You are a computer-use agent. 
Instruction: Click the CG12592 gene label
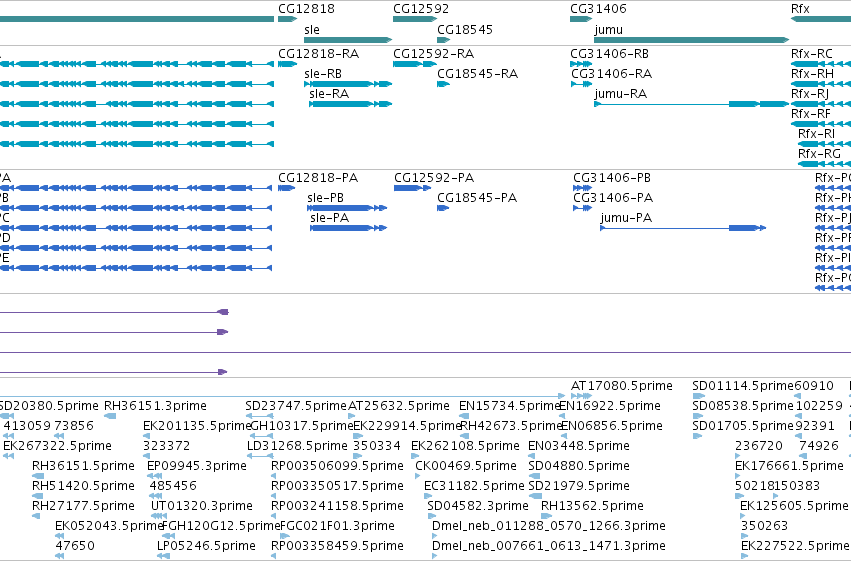coord(421,9)
